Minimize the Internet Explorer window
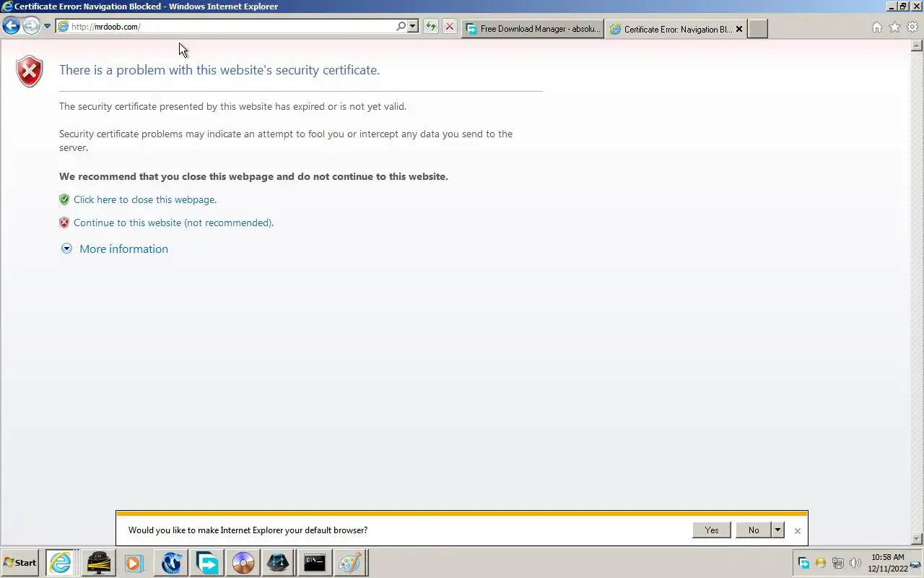Screen dimensions: 924x578 point(892,6)
